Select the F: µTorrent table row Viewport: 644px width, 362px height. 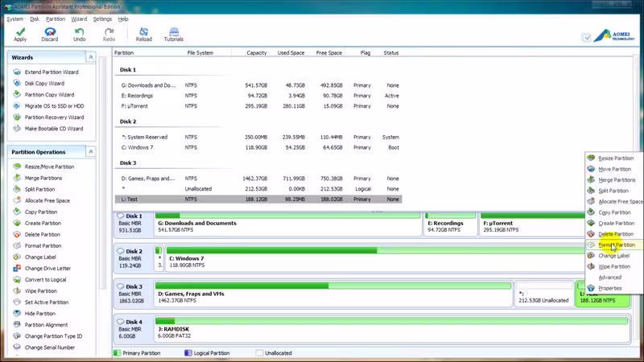coord(258,106)
